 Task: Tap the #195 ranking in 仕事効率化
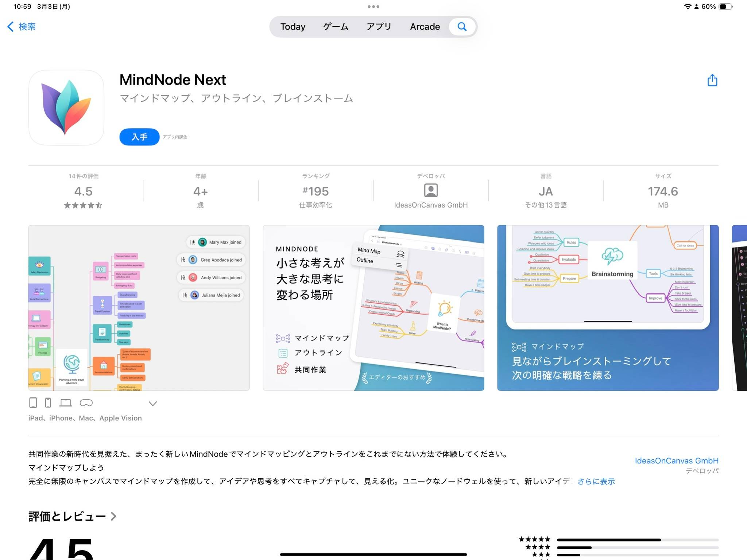tap(316, 191)
